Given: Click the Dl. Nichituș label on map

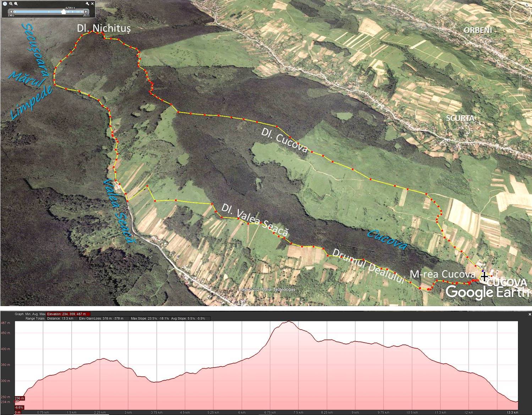Looking at the screenshot, I should [x=104, y=28].
